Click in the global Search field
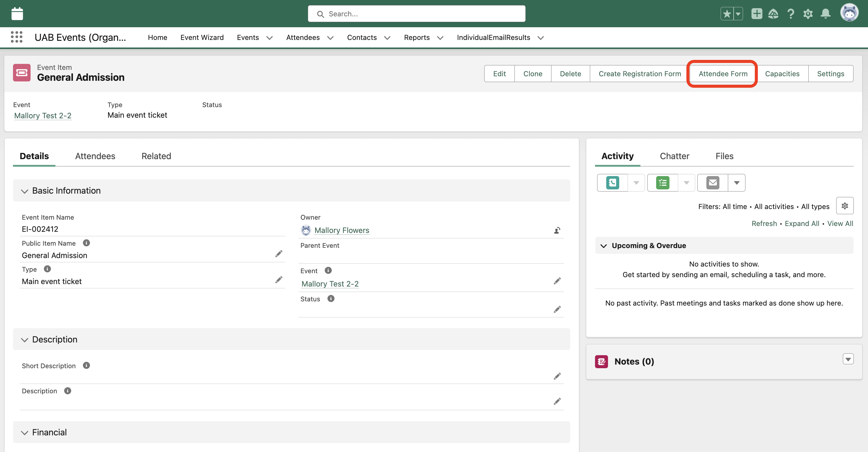The height and width of the screenshot is (452, 868). pyautogui.click(x=416, y=14)
